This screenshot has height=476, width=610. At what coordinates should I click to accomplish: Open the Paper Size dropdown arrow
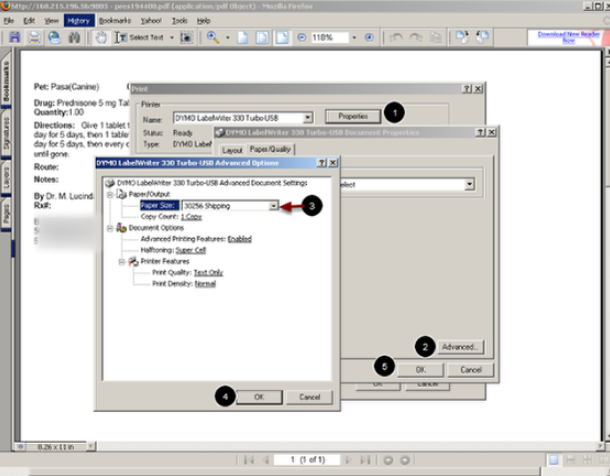click(273, 206)
